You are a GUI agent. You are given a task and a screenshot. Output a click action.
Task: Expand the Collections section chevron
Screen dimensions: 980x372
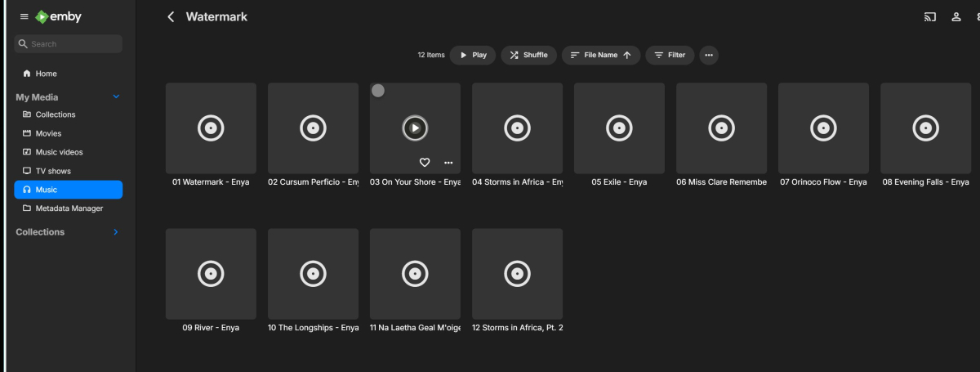[115, 232]
